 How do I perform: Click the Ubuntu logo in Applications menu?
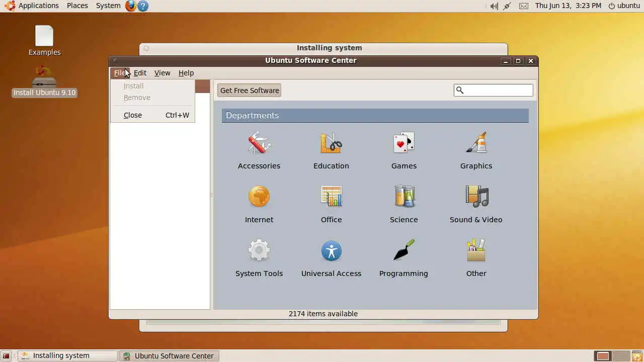click(10, 6)
